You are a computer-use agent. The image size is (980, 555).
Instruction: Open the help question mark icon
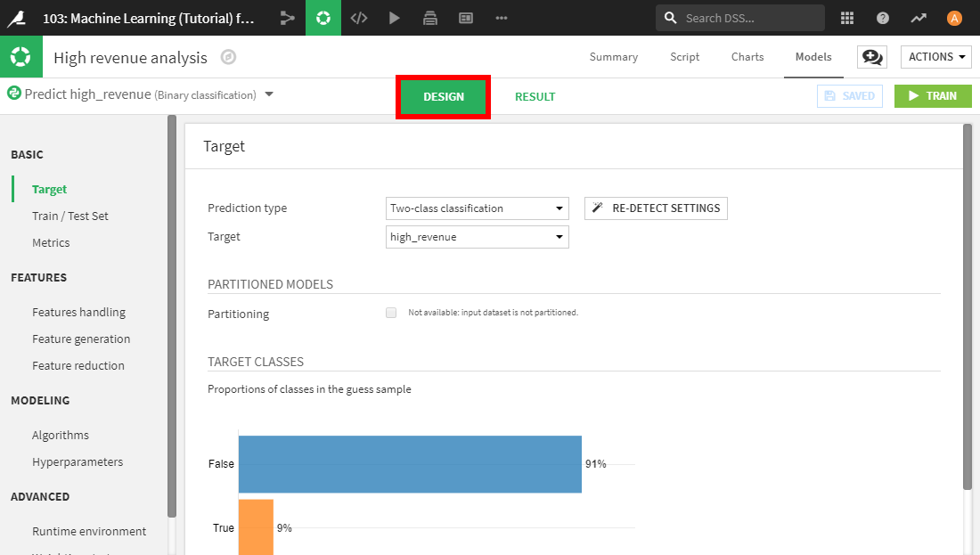[883, 18]
